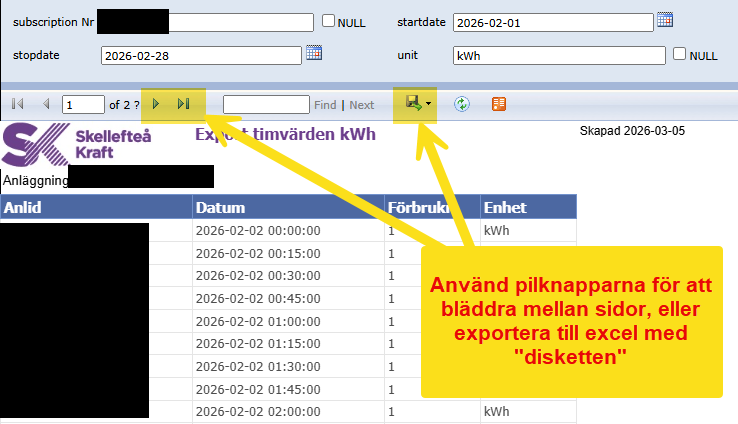Open the startdate calendar picker
The height and width of the screenshot is (424, 738).
pyautogui.click(x=665, y=20)
